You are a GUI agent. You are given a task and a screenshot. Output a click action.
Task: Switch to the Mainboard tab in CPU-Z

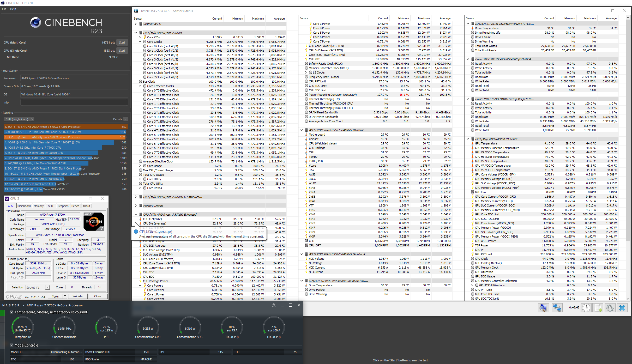pos(24,206)
